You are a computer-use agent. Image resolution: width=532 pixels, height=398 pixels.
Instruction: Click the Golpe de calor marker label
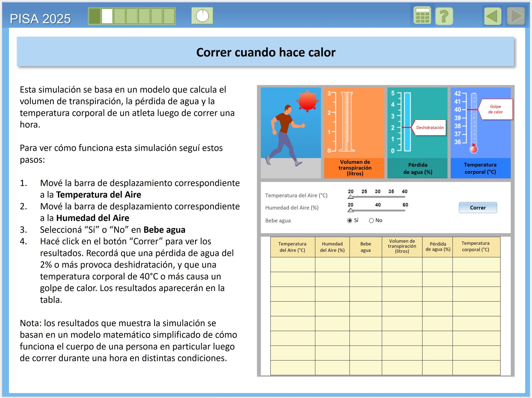(x=495, y=109)
